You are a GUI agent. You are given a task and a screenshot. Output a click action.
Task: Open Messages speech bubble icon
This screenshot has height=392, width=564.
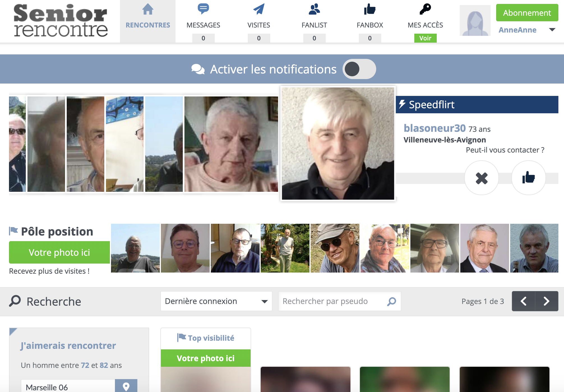(203, 9)
